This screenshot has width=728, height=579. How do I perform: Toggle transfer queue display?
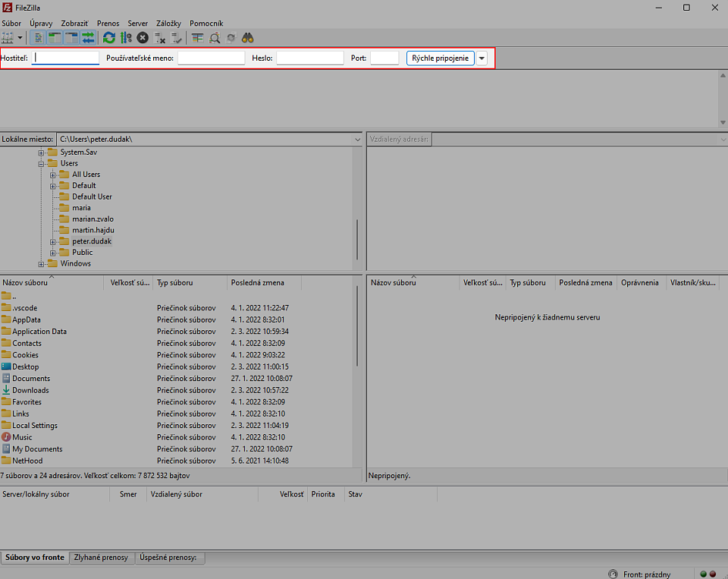[88, 38]
